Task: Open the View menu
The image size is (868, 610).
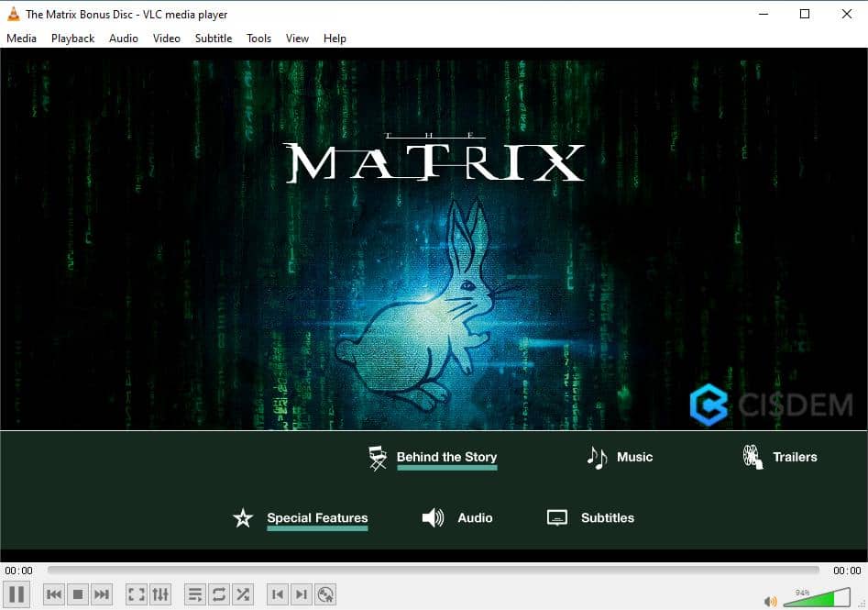Action: point(296,38)
